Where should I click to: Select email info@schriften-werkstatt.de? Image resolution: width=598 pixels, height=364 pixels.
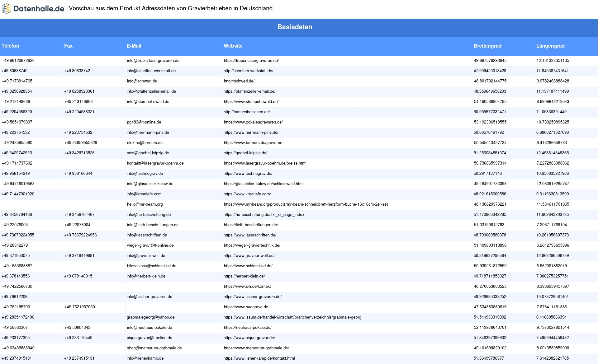click(151, 71)
